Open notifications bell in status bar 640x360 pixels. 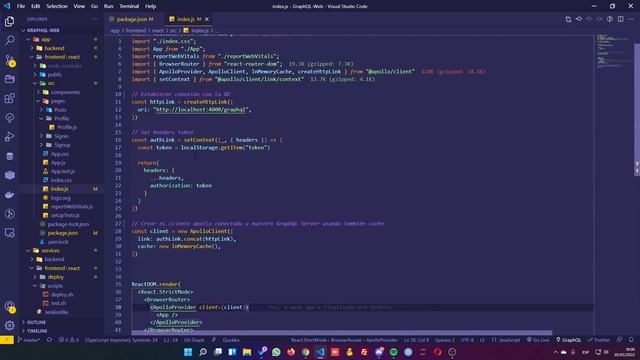pos(631,340)
